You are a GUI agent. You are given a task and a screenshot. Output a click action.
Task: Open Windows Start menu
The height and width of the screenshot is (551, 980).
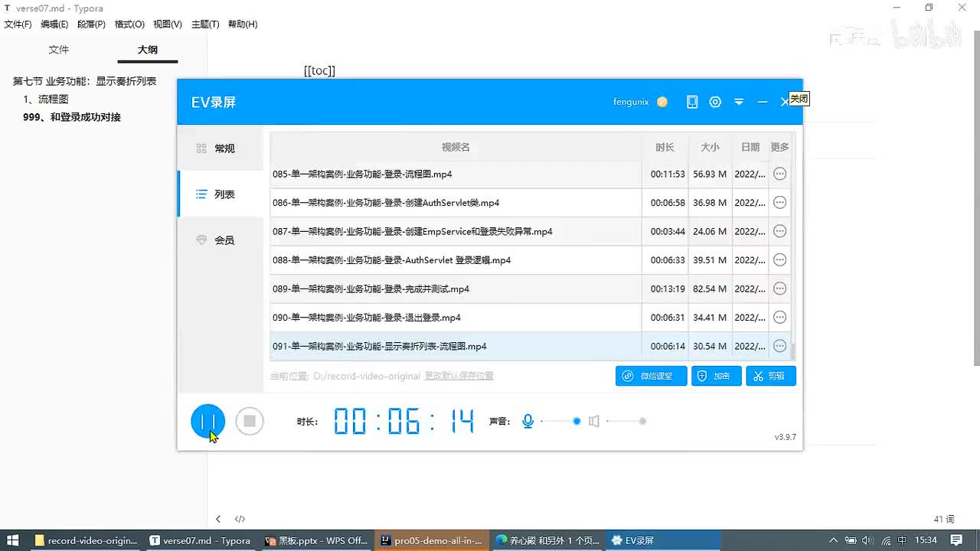pos(13,540)
